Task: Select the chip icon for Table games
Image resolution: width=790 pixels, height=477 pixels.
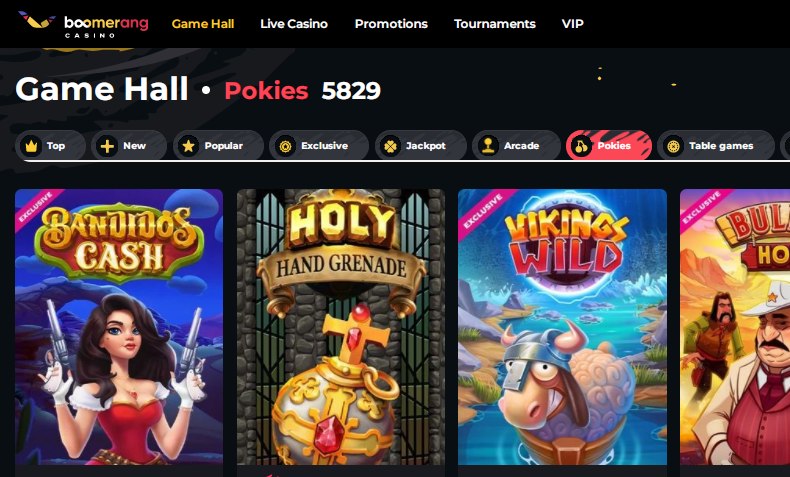Action: pyautogui.click(x=673, y=146)
